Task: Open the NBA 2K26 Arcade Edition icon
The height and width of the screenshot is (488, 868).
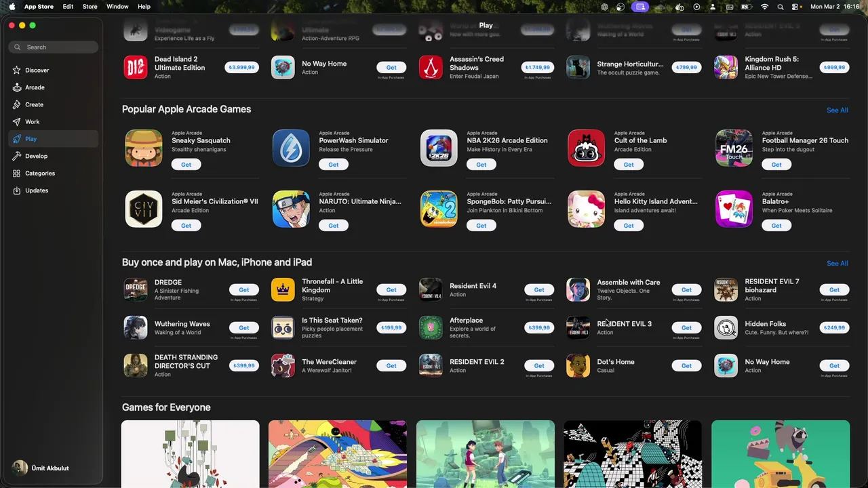Action: 439,148
